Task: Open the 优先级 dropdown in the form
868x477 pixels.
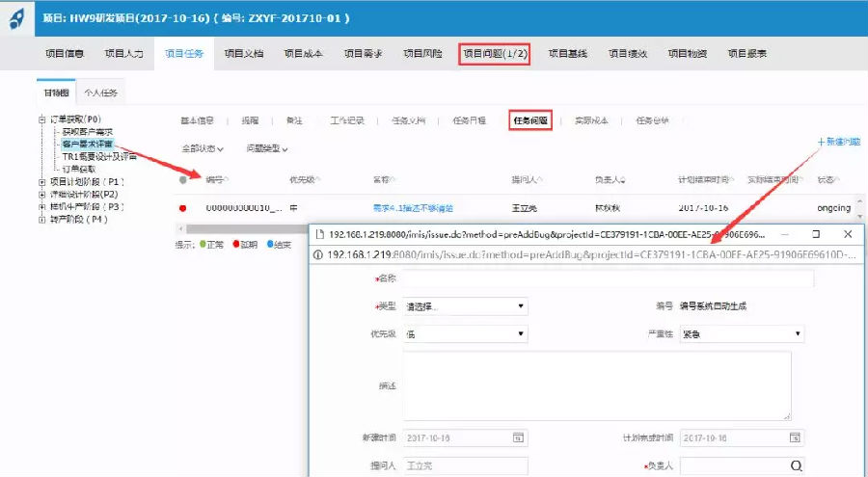Action: pos(466,333)
